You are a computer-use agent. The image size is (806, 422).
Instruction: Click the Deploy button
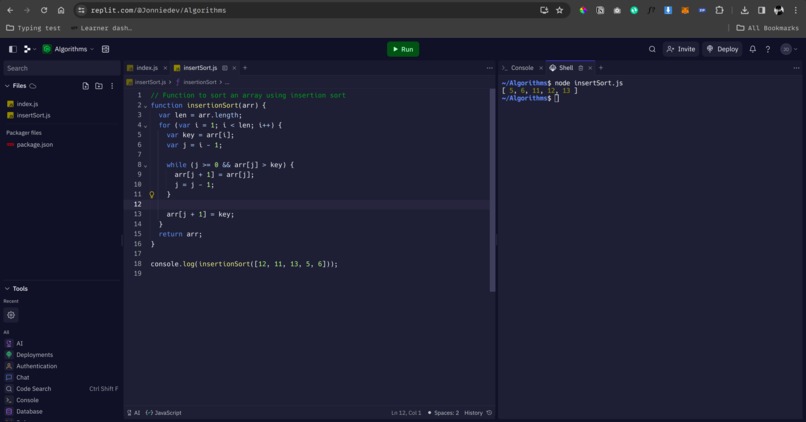(722, 49)
